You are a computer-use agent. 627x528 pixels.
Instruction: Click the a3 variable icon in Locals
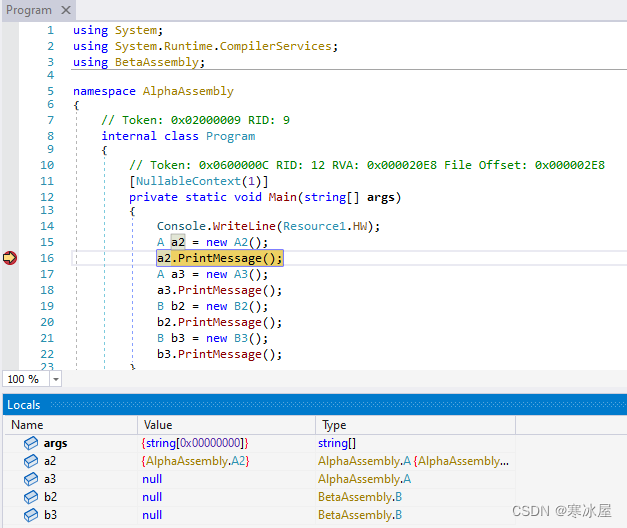tap(31, 479)
